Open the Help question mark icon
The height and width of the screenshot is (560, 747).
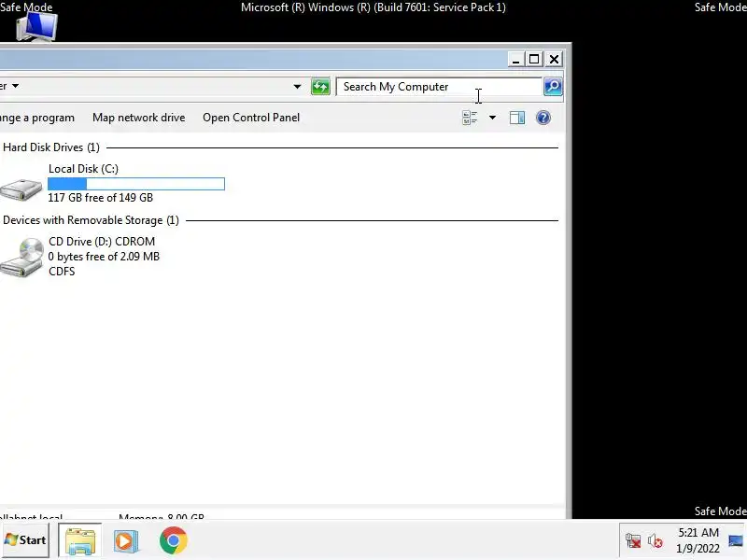pyautogui.click(x=543, y=118)
